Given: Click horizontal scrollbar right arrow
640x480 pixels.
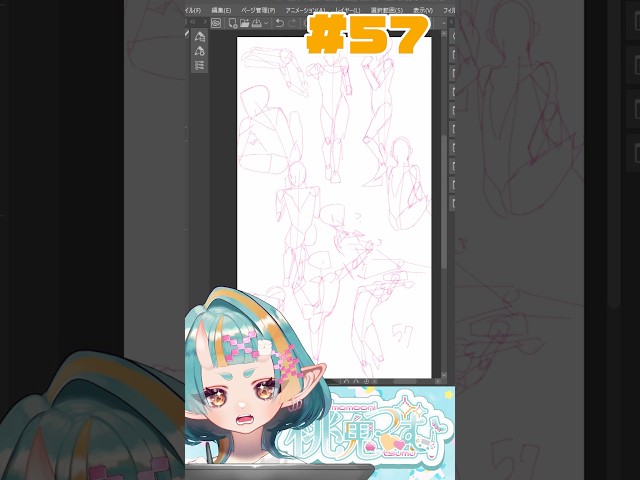Looking at the screenshot, I should 438,381.
